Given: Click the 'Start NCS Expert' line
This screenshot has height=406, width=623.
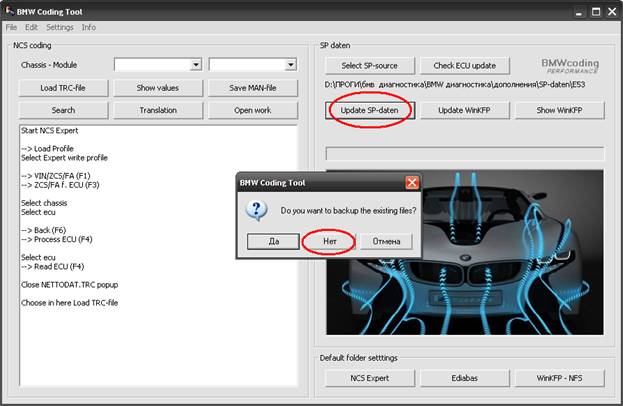Looking at the screenshot, I should (x=50, y=131).
